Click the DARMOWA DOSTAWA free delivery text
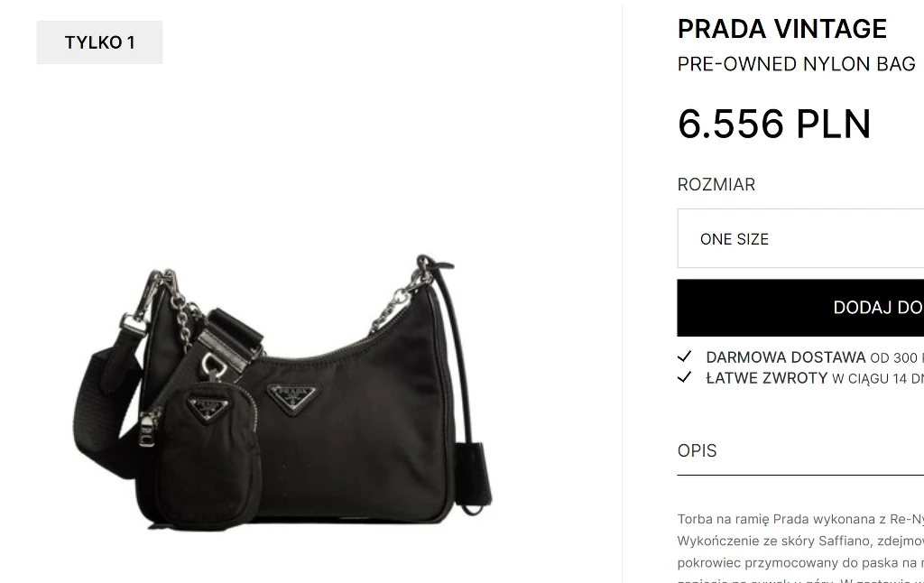The height and width of the screenshot is (583, 924). (786, 357)
